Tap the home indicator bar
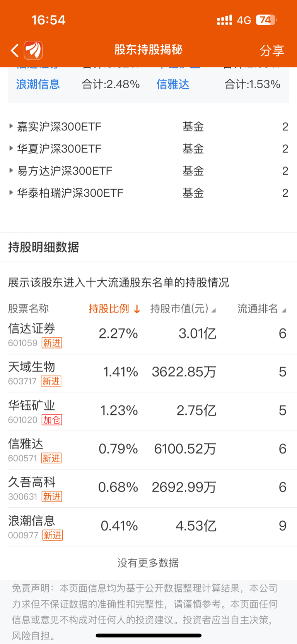The width and height of the screenshot is (297, 644). (148, 635)
